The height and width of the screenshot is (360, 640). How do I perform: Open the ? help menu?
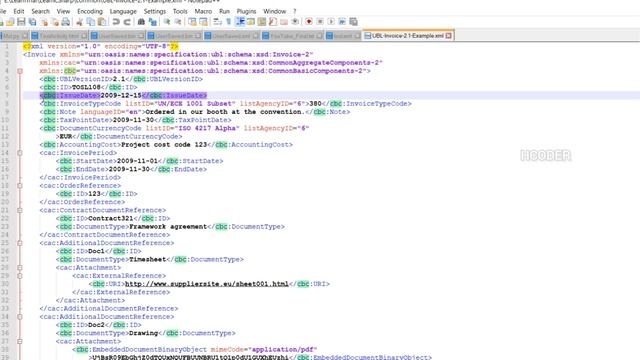point(295,11)
